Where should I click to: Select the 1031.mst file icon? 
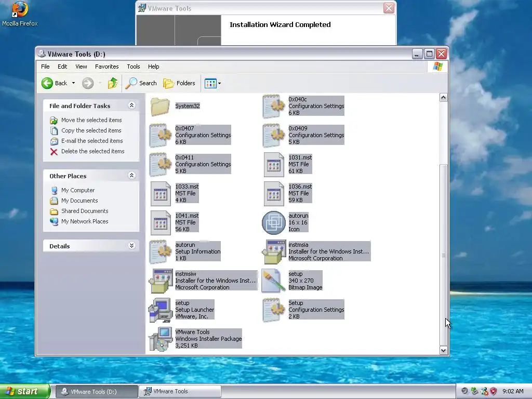tap(274, 165)
